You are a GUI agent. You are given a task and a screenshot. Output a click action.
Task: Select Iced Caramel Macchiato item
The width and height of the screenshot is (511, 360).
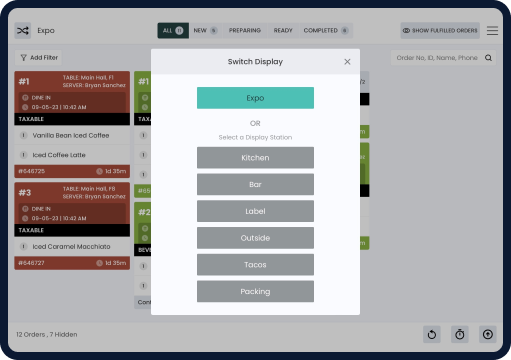click(x=71, y=247)
